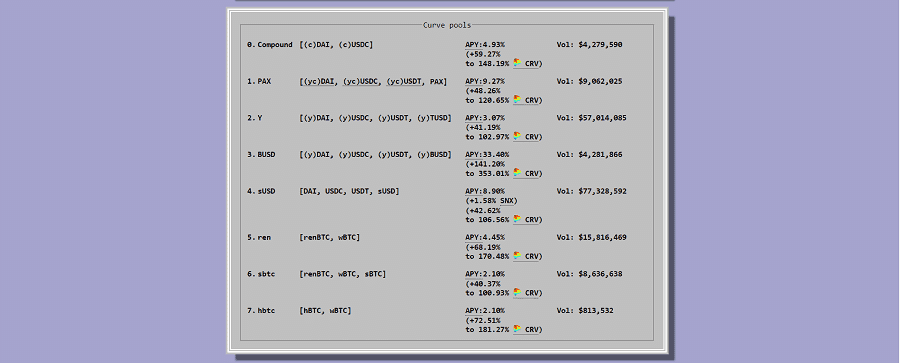Click the (+141.20% boost text

(485, 164)
